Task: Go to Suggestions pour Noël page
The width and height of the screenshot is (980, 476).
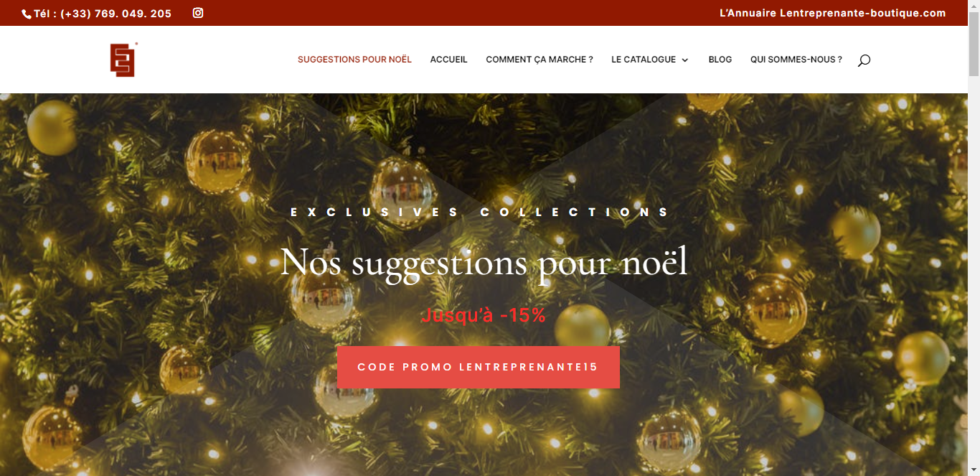Action: 354,60
